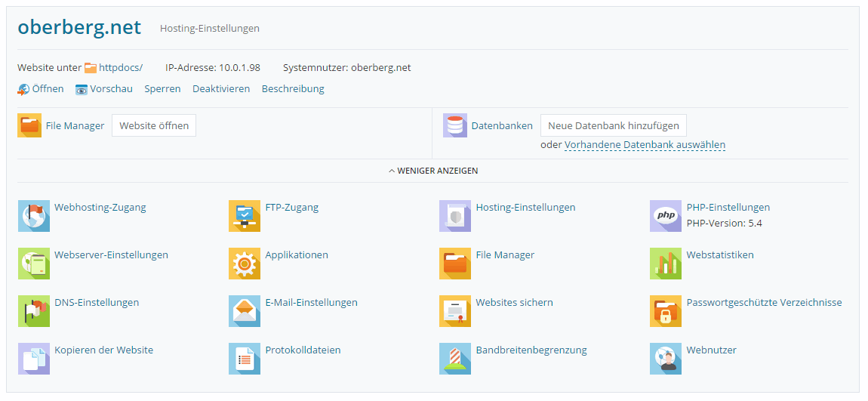The image size is (868, 401).
Task: Click the FTP-Zugang icon
Action: (244, 216)
